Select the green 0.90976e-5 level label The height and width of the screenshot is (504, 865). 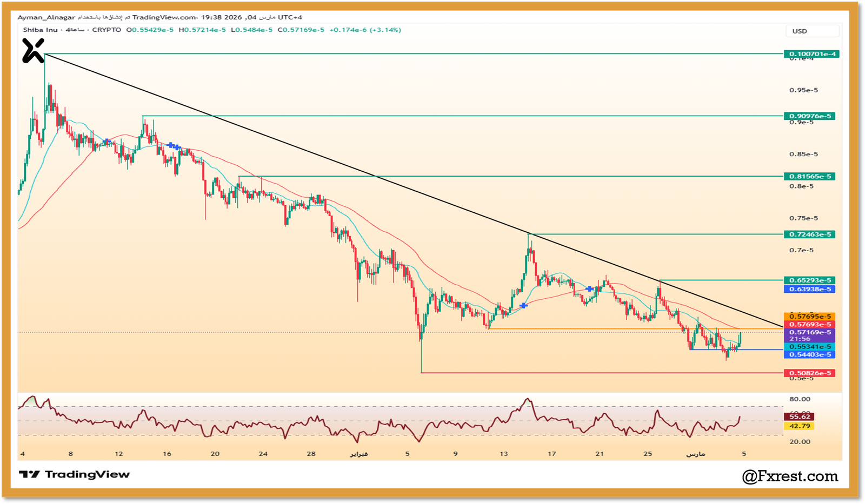pyautogui.click(x=809, y=116)
